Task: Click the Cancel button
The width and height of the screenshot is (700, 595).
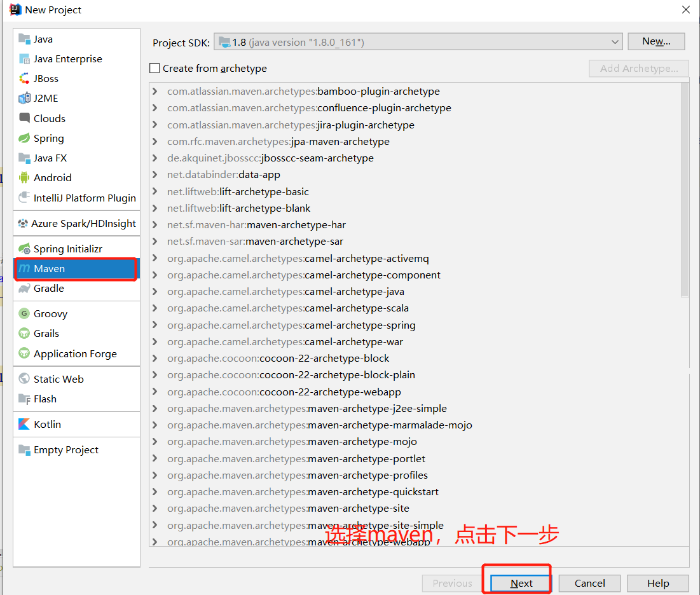Action: [x=589, y=583]
